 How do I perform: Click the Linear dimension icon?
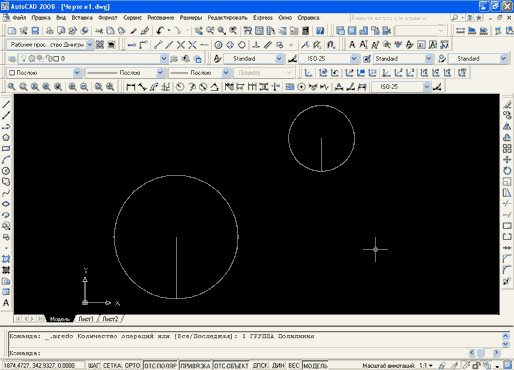[131, 87]
